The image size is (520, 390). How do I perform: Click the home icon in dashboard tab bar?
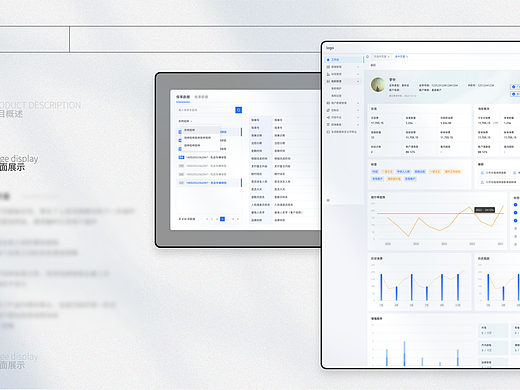coord(368,57)
